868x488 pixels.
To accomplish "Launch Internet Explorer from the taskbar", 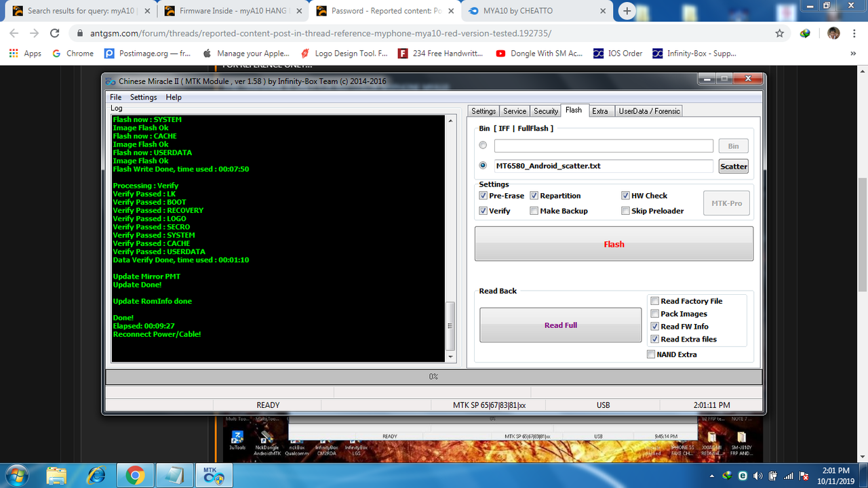I will (96, 476).
